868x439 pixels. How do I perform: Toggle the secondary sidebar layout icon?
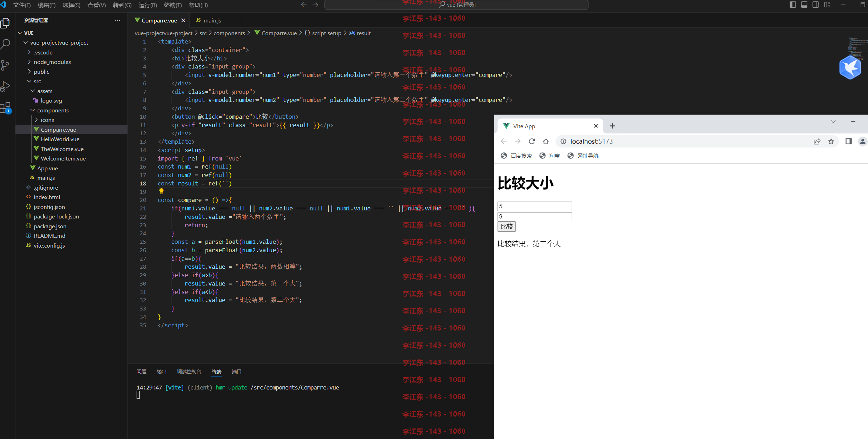pos(816,5)
